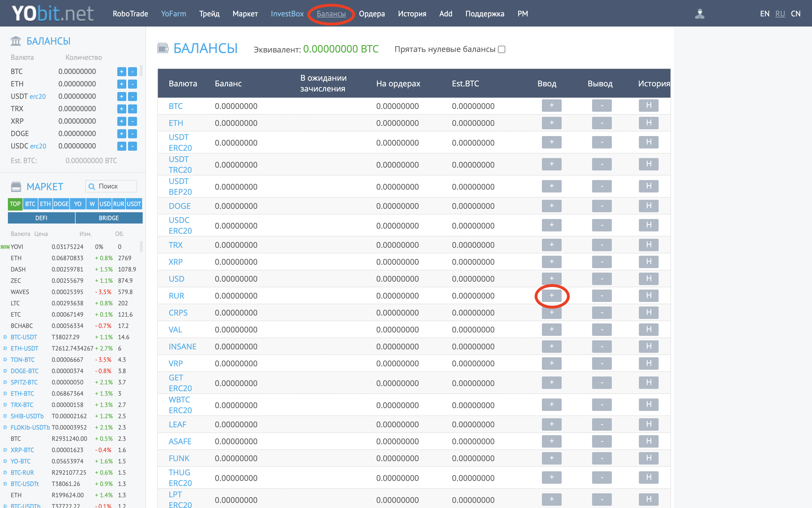This screenshot has height=508, width=812.
Task: Toggle the hide zero balances checkbox
Action: 502,49
